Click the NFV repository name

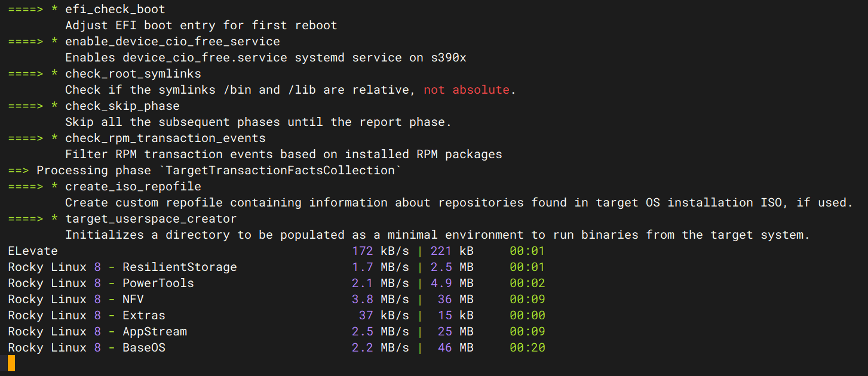click(x=133, y=299)
